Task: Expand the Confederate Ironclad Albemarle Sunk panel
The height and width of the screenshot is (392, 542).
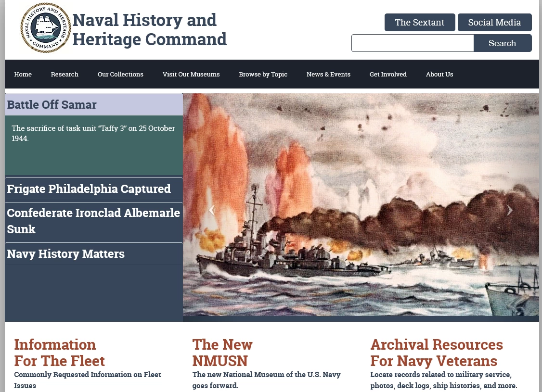Action: [x=94, y=221]
